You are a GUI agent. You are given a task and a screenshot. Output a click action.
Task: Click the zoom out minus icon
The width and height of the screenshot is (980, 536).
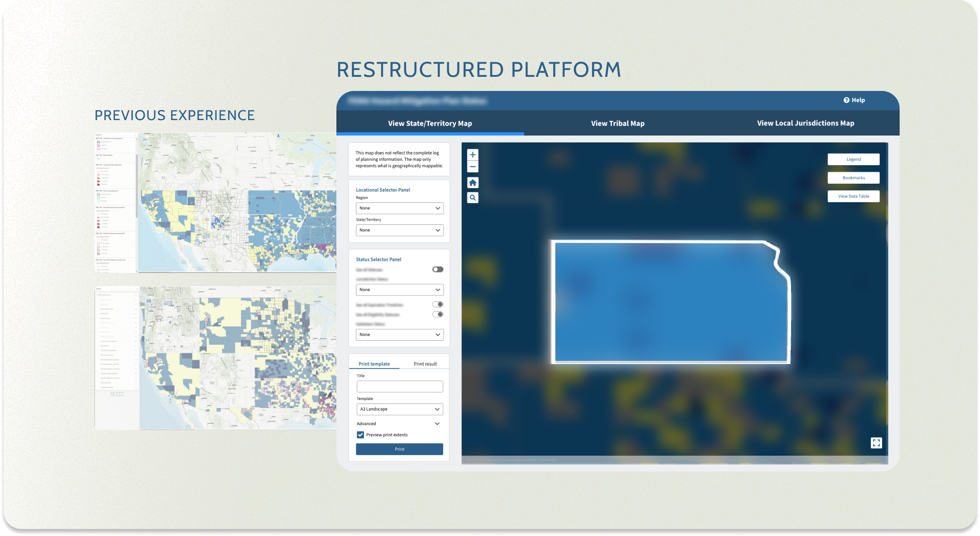coord(472,166)
